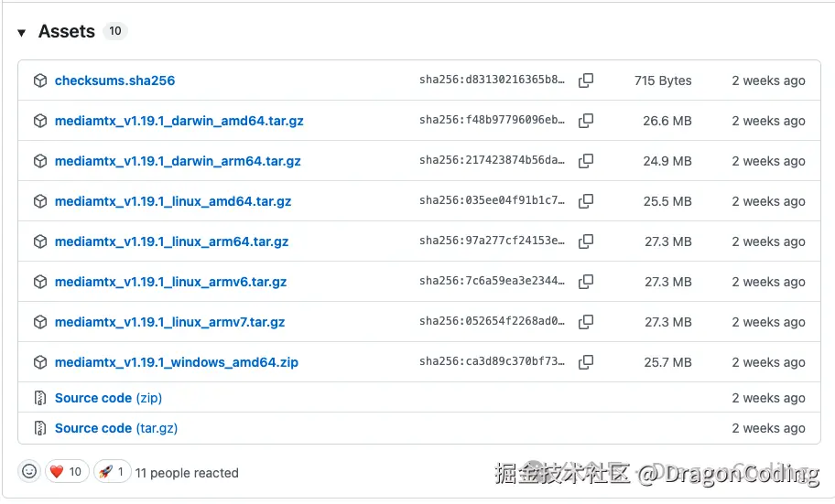Click the 24.9 MB size value
Screen dimensions: 835x504
point(667,161)
